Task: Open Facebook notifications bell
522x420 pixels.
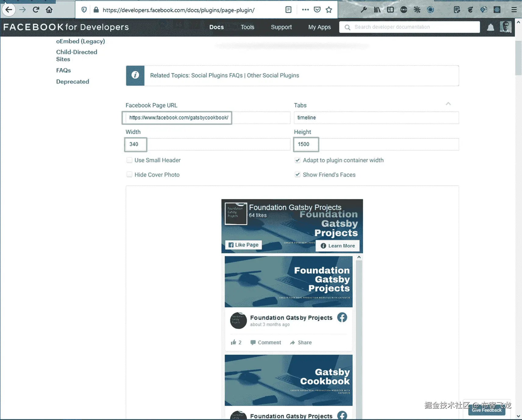Action: pyautogui.click(x=490, y=27)
